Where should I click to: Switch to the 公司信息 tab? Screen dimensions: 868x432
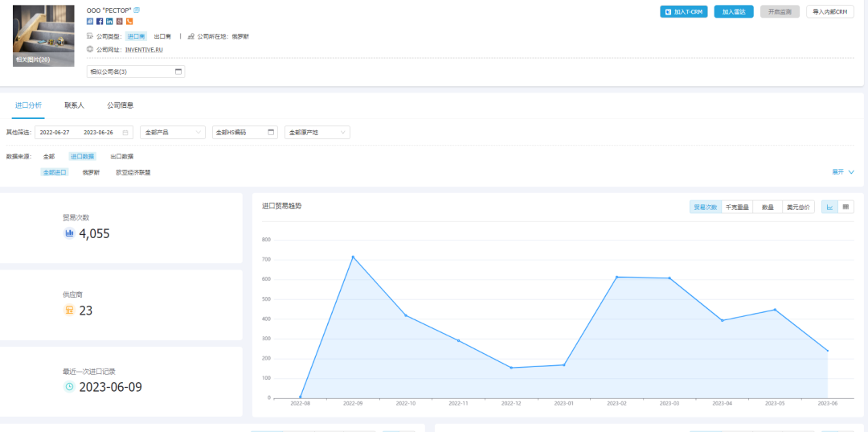click(120, 105)
